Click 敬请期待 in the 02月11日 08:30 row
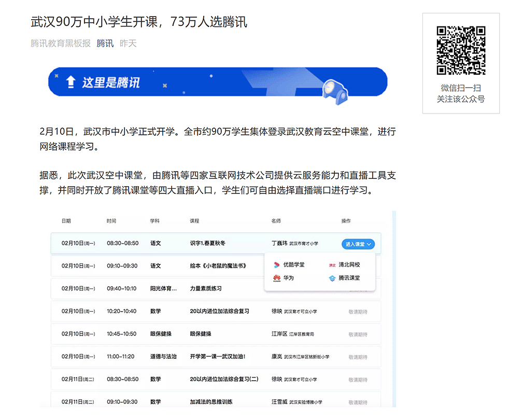 (358, 380)
